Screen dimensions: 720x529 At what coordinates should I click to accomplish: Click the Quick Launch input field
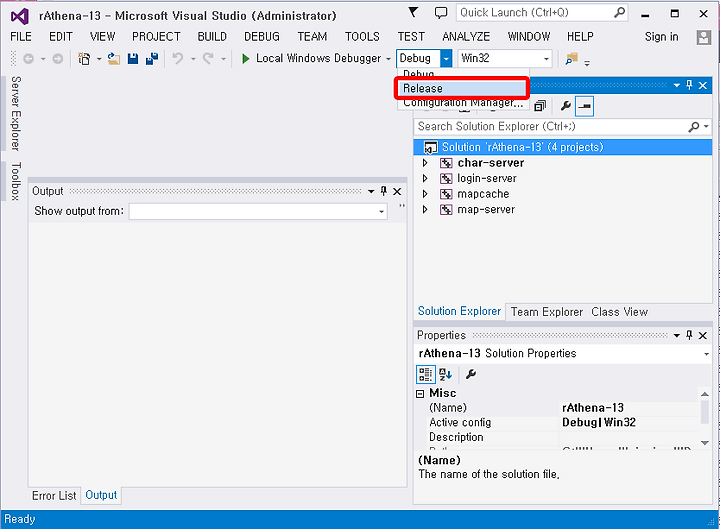coord(535,12)
